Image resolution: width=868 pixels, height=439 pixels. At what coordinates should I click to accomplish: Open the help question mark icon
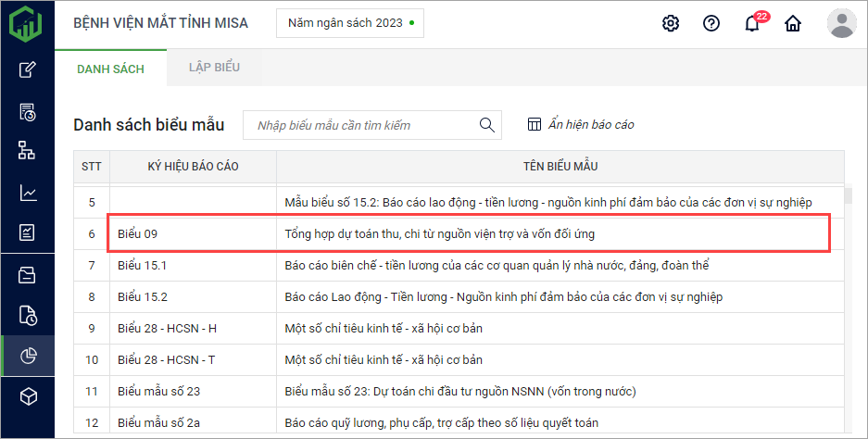coord(711,24)
